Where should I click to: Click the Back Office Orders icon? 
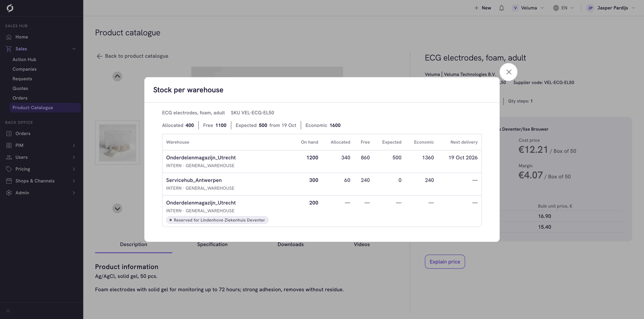coord(9,134)
